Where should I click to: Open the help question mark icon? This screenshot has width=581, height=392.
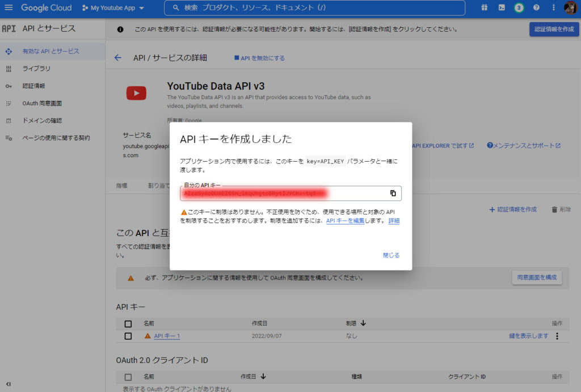point(536,7)
